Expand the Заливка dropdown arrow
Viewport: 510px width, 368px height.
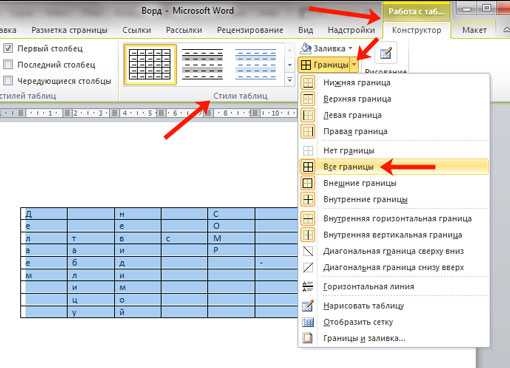coord(350,48)
